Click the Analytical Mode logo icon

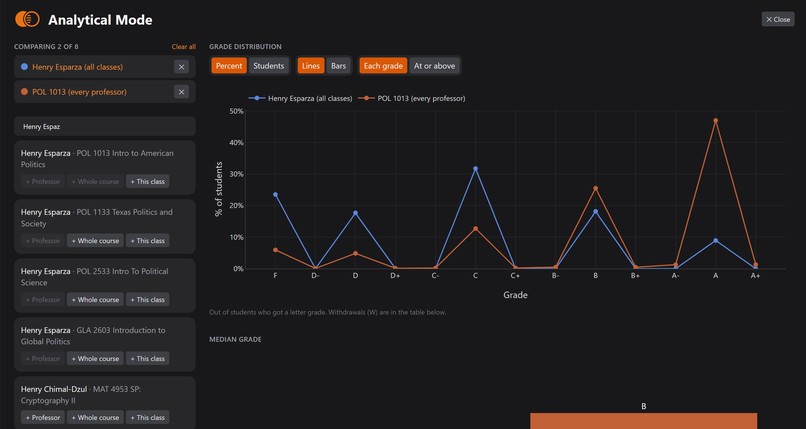tap(27, 20)
